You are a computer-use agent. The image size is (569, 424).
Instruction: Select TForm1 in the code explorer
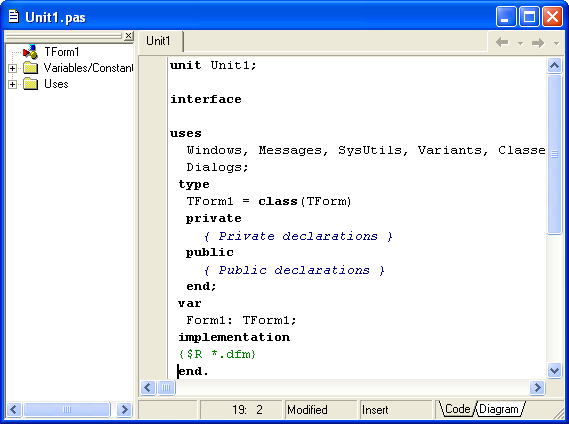62,52
